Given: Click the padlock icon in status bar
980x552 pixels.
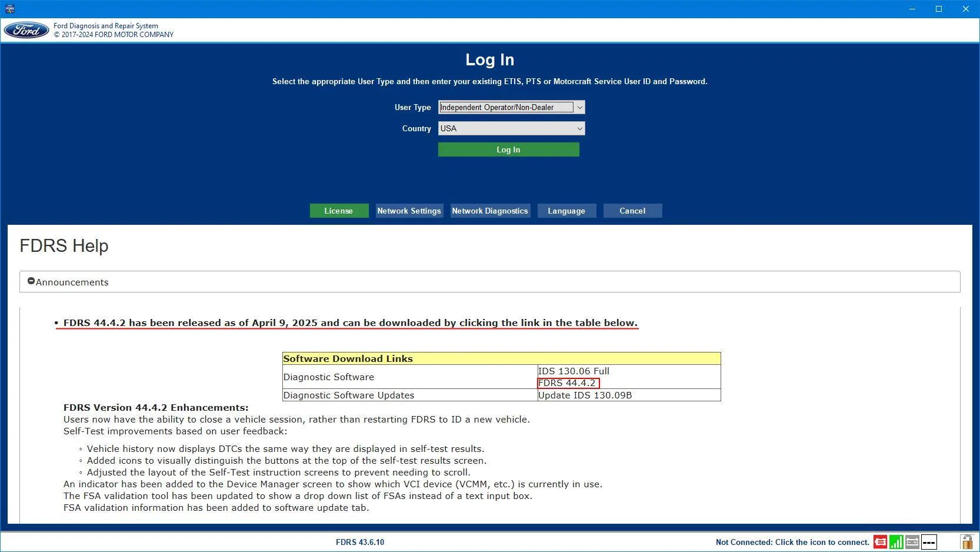Looking at the screenshot, I should pos(966,542).
